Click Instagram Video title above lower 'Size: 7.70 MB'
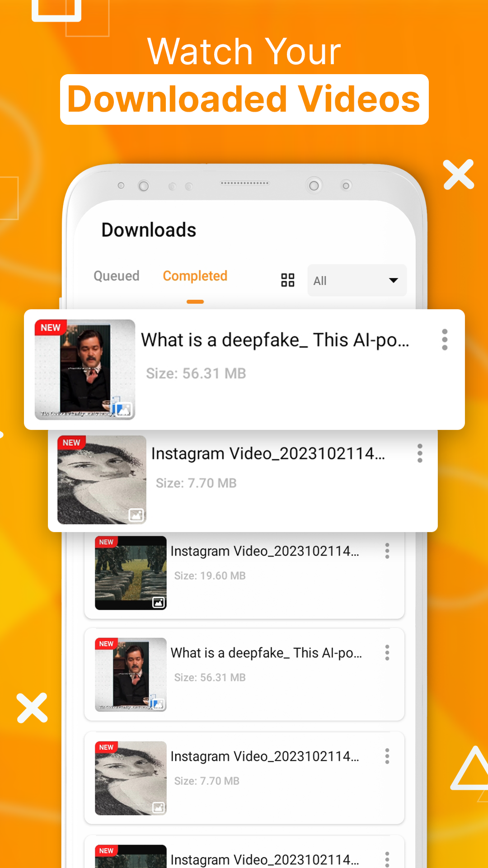Viewport: 488px width, 868px height. 265,756
